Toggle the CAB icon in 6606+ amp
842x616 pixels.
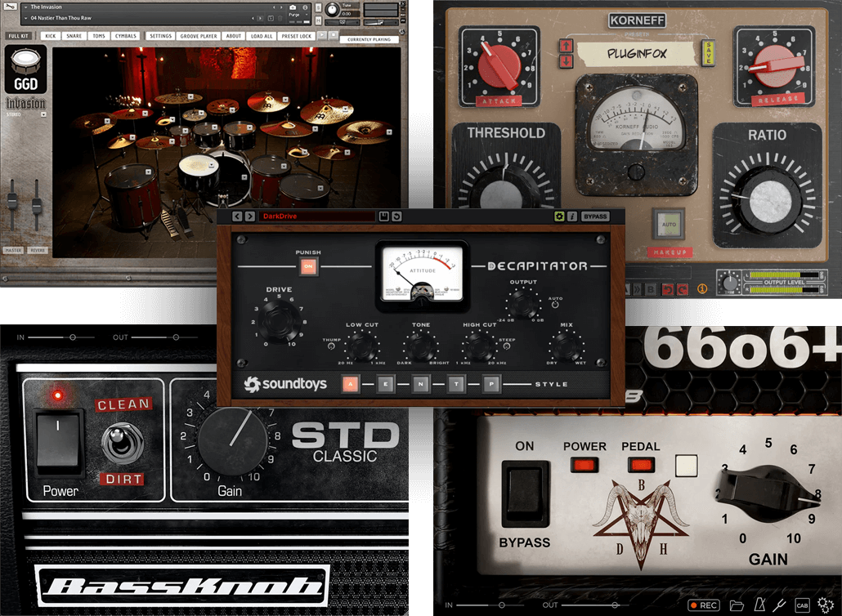point(802,605)
